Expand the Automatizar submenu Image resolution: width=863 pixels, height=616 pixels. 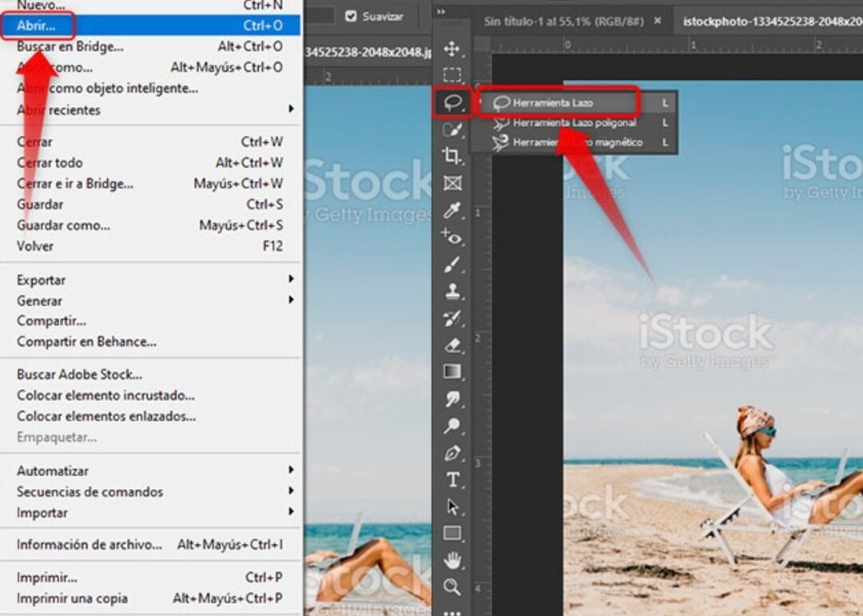pos(150,471)
